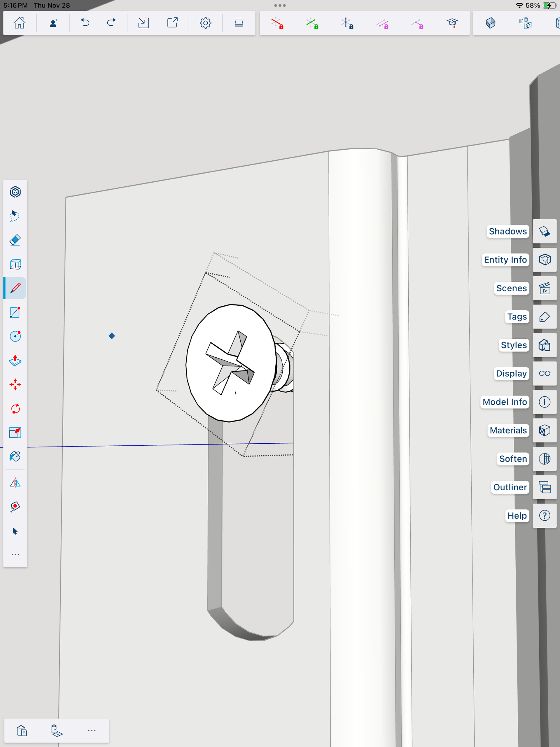Select the Eraser tool in left toolbar

15,240
